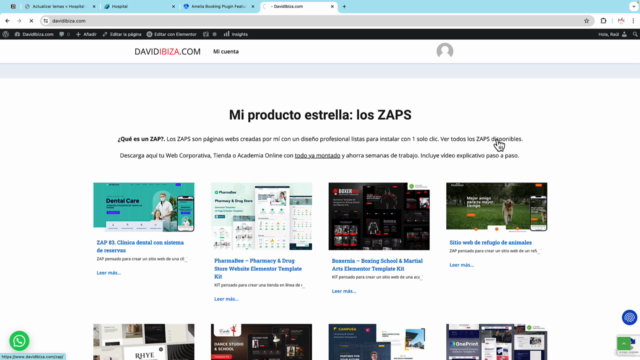Click Leer más under PharmaBee
Image resolution: width=640 pixels, height=360 pixels.
coord(227,299)
